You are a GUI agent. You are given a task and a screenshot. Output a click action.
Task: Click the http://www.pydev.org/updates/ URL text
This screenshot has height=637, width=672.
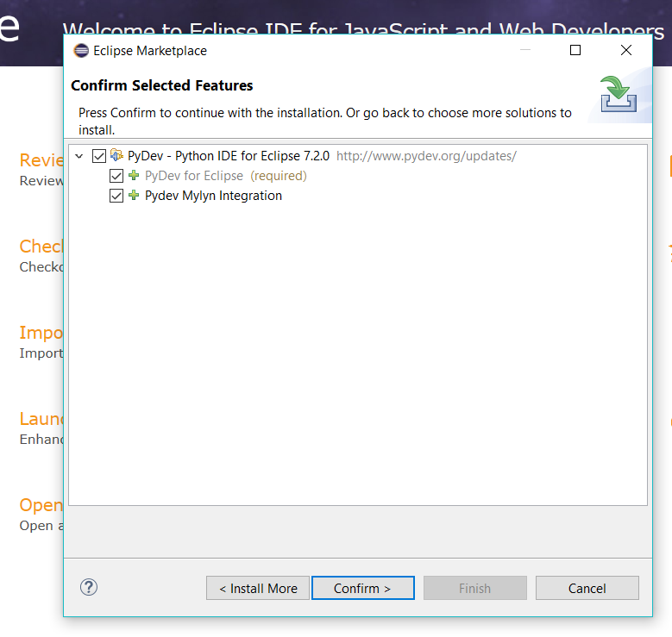426,156
